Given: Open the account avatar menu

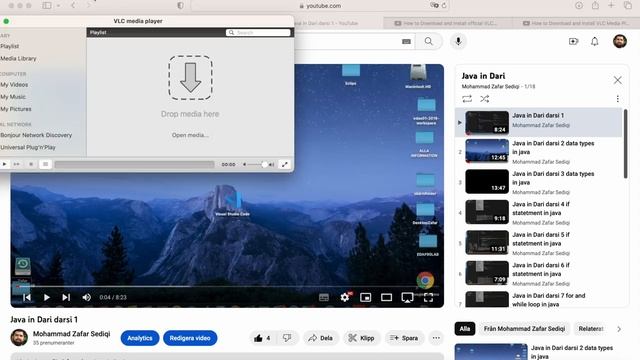Looking at the screenshot, I should click(x=620, y=41).
